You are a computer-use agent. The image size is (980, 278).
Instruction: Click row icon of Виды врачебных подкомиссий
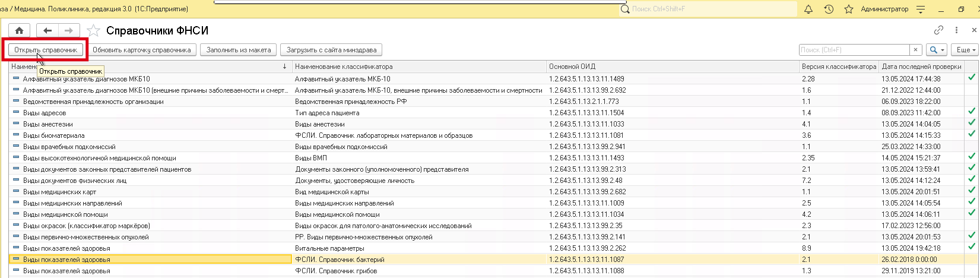pyautogui.click(x=16, y=146)
